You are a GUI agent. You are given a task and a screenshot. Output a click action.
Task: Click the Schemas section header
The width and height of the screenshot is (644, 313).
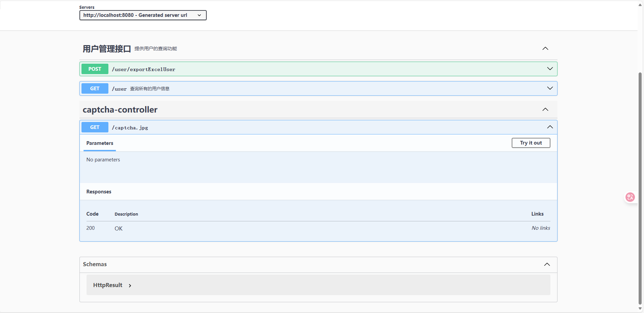click(x=95, y=264)
